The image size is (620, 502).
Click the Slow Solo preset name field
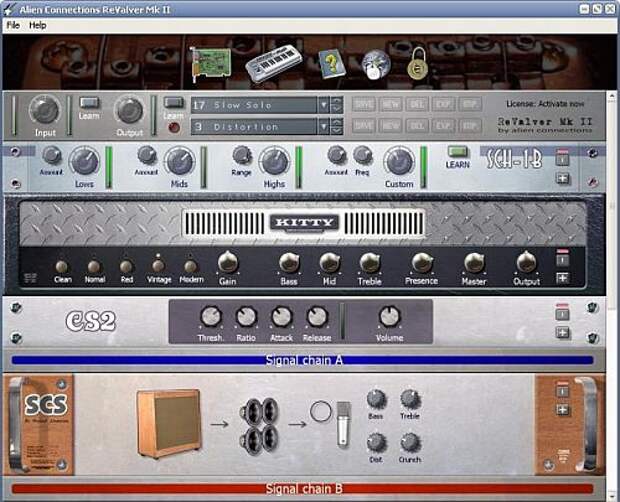pos(254,105)
